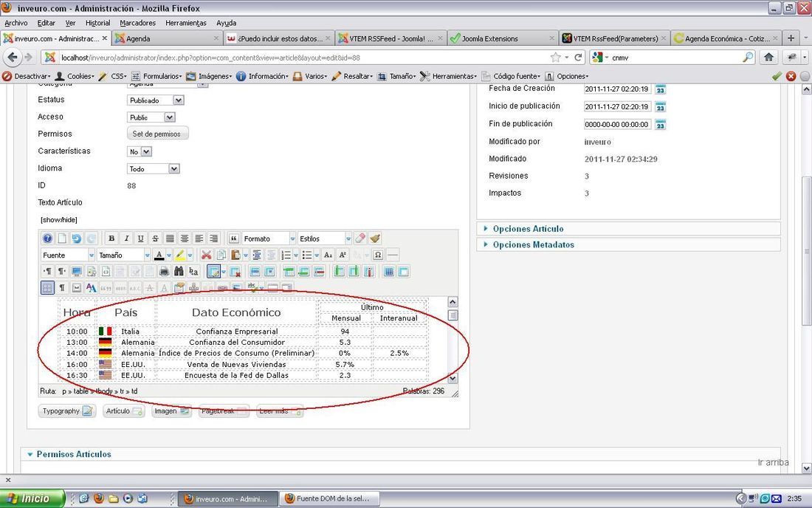Cut selection with the scissors icon

[x=207, y=255]
